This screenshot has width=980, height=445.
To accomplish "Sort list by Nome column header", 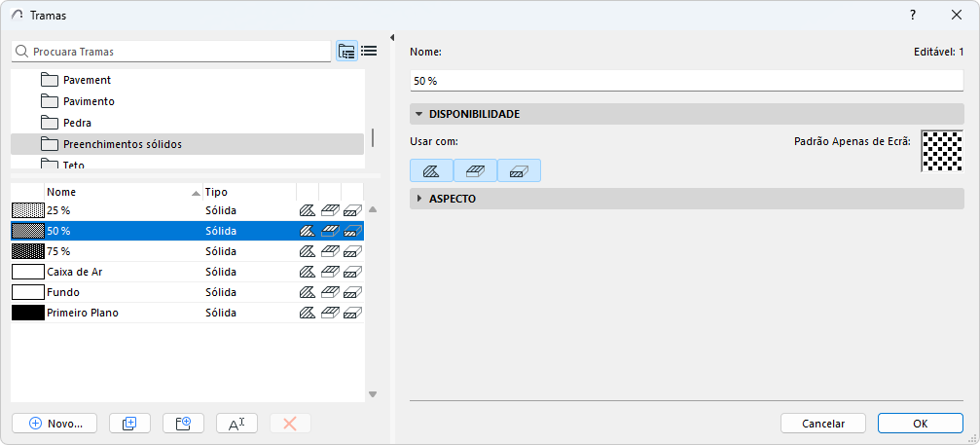I will [124, 192].
